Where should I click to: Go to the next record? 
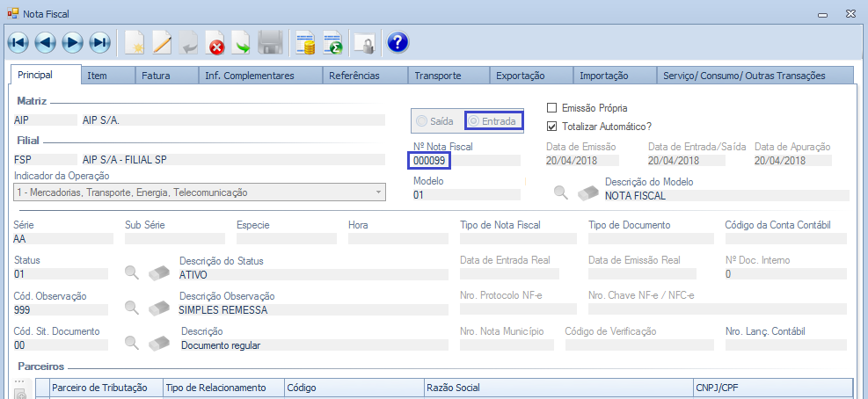coord(72,42)
